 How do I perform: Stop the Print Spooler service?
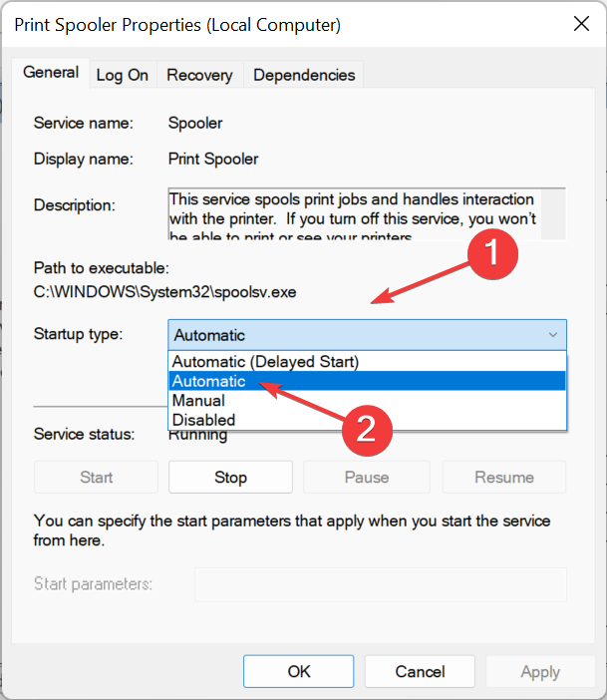[x=230, y=478]
